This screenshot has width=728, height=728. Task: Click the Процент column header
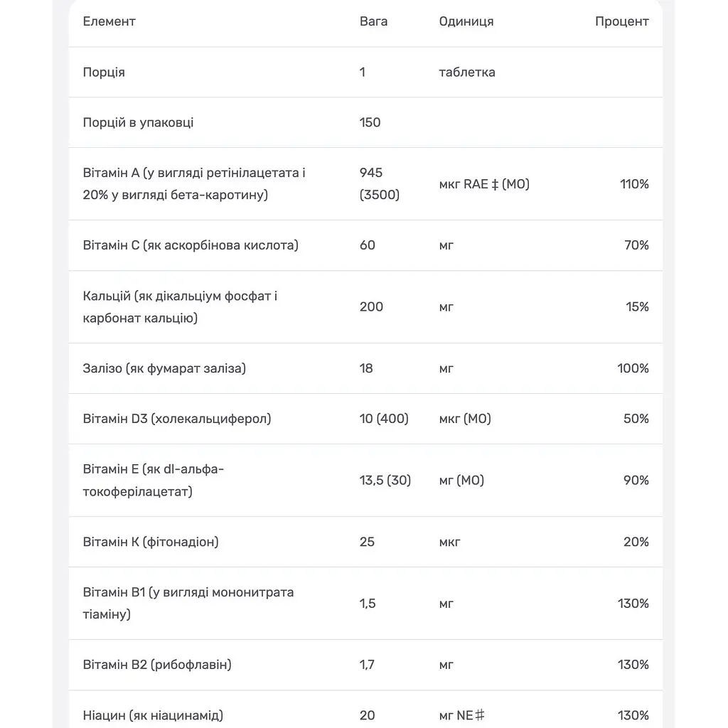click(621, 21)
